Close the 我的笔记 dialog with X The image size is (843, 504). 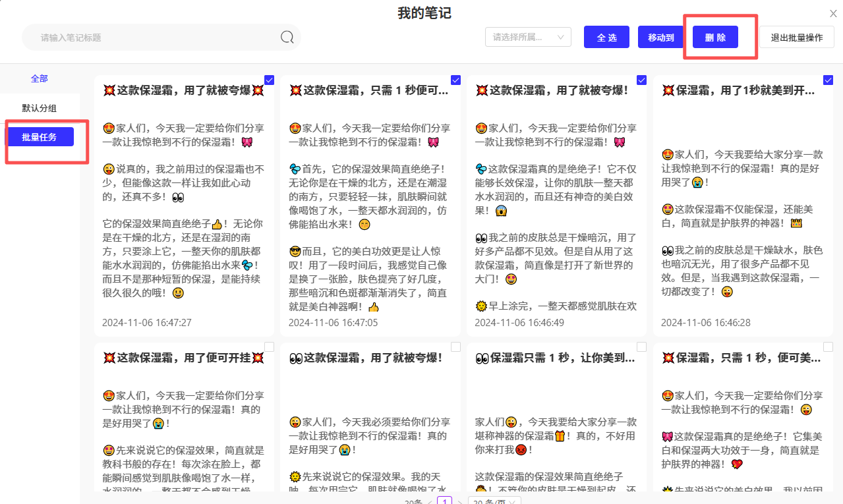(833, 14)
